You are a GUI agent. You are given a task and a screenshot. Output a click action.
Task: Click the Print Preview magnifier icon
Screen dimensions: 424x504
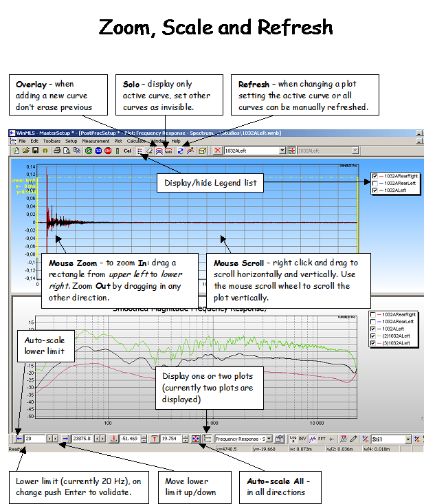click(x=67, y=151)
